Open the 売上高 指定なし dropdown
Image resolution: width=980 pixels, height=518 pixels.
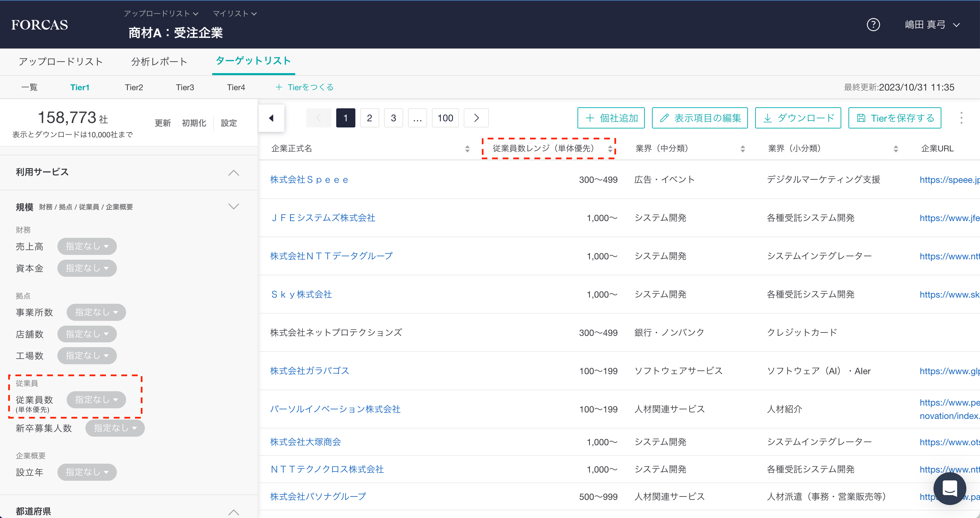tap(87, 246)
